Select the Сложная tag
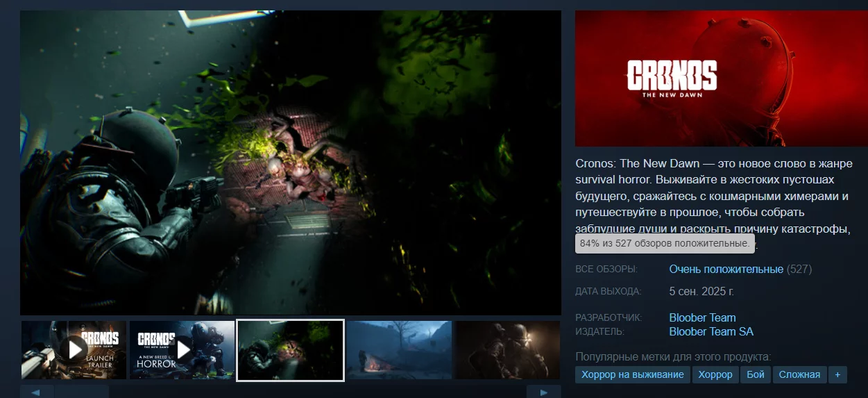Image resolution: width=868 pixels, height=398 pixels. 799,374
